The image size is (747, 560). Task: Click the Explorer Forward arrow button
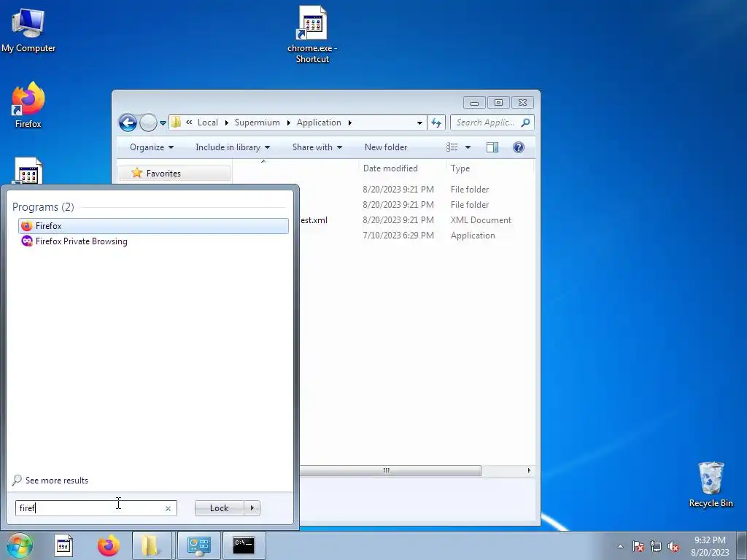pyautogui.click(x=148, y=122)
